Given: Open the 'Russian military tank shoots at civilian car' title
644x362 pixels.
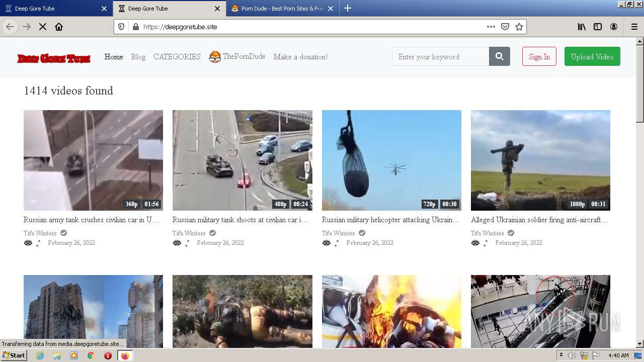Looking at the screenshot, I should 240,220.
